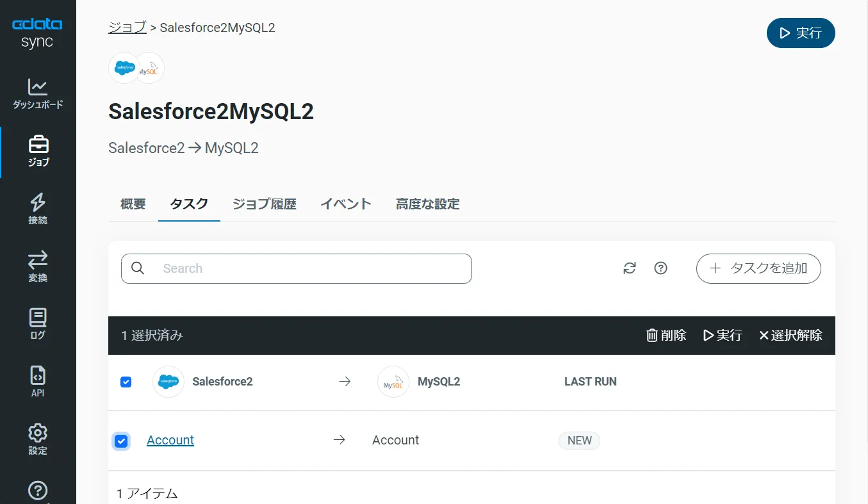The width and height of the screenshot is (868, 504).
Task: Refresh the task list
Action: (x=629, y=268)
